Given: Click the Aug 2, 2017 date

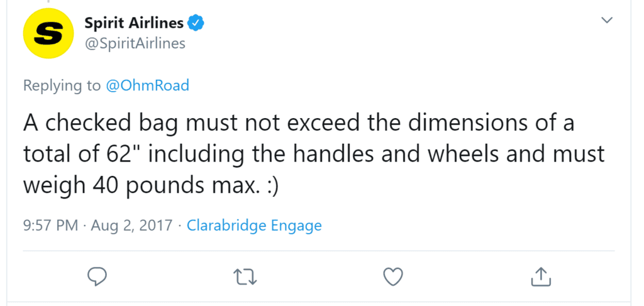Looking at the screenshot, I should click(131, 226).
